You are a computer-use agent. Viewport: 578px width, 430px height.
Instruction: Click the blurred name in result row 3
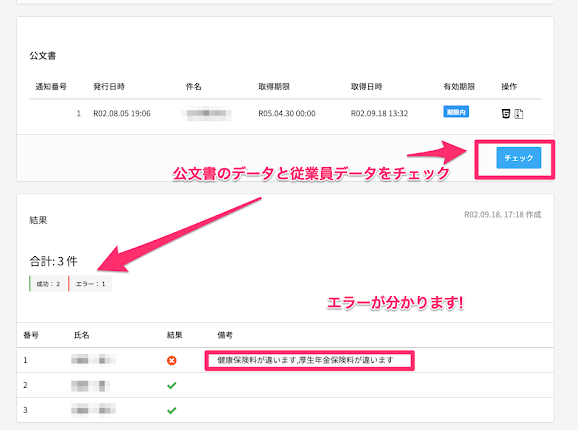click(93, 410)
